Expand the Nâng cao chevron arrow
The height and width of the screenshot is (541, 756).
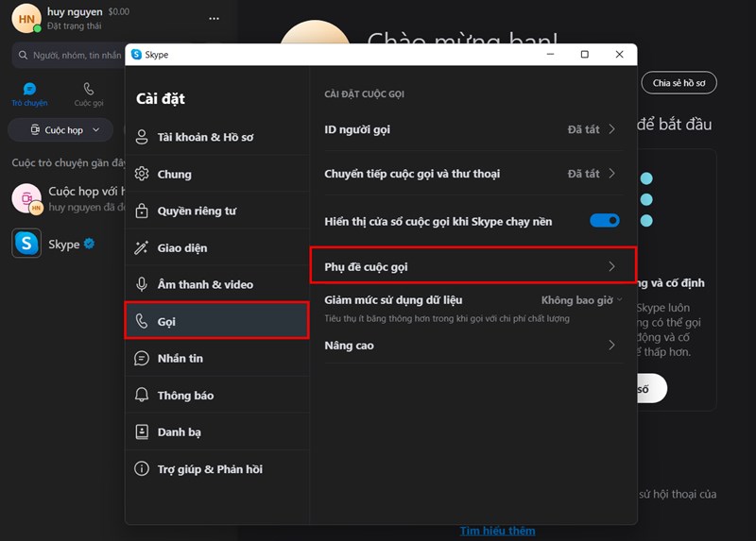611,345
